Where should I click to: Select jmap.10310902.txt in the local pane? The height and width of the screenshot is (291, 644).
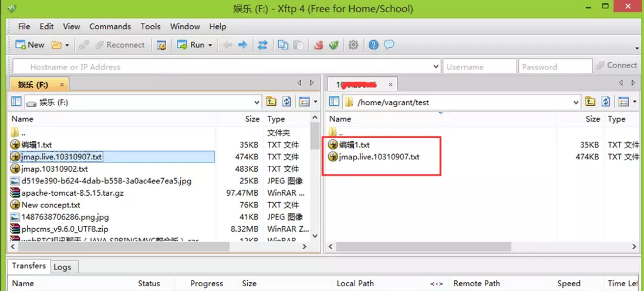pos(55,169)
